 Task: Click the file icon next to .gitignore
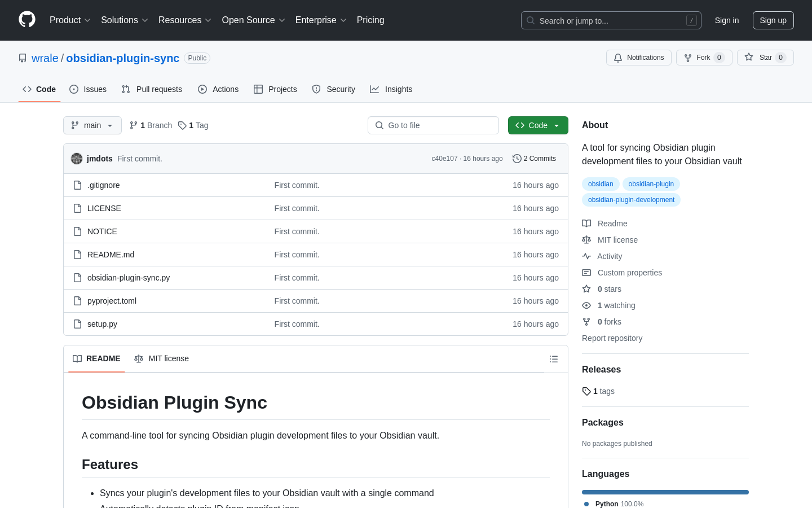point(78,185)
